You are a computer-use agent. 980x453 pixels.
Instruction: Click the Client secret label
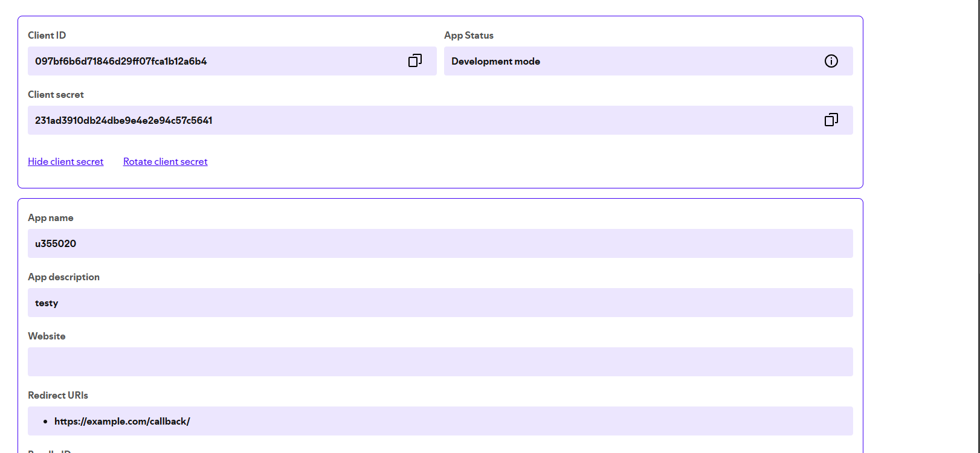(56, 94)
